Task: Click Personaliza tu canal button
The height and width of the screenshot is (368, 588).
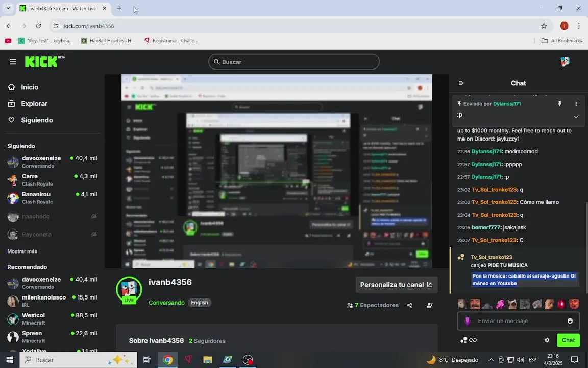Action: tap(397, 285)
